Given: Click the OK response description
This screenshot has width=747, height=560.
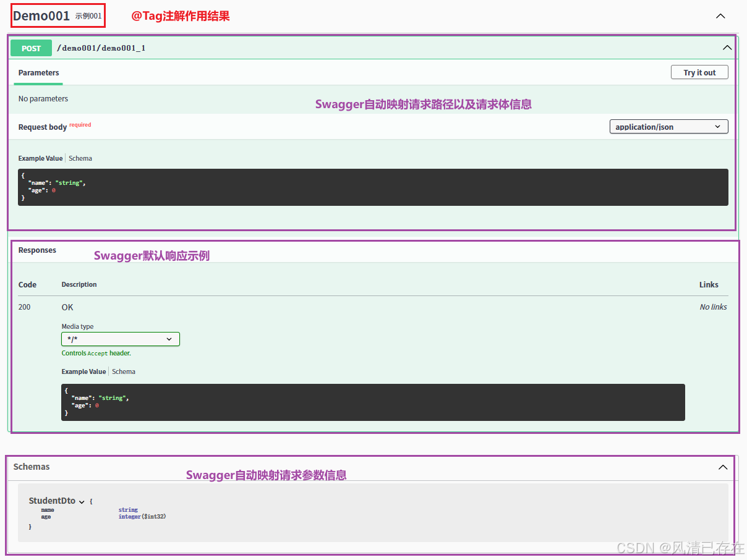Looking at the screenshot, I should pos(67,307).
